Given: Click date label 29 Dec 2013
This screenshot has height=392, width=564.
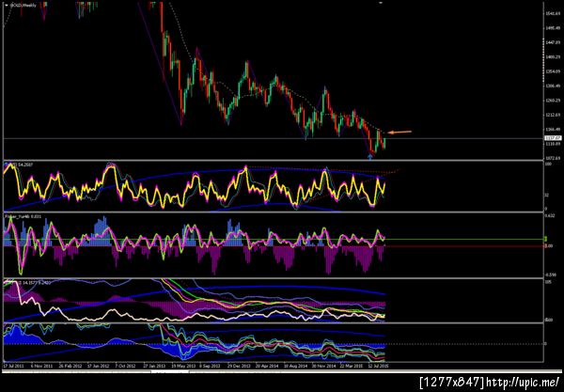Looking at the screenshot, I should click(x=239, y=366).
